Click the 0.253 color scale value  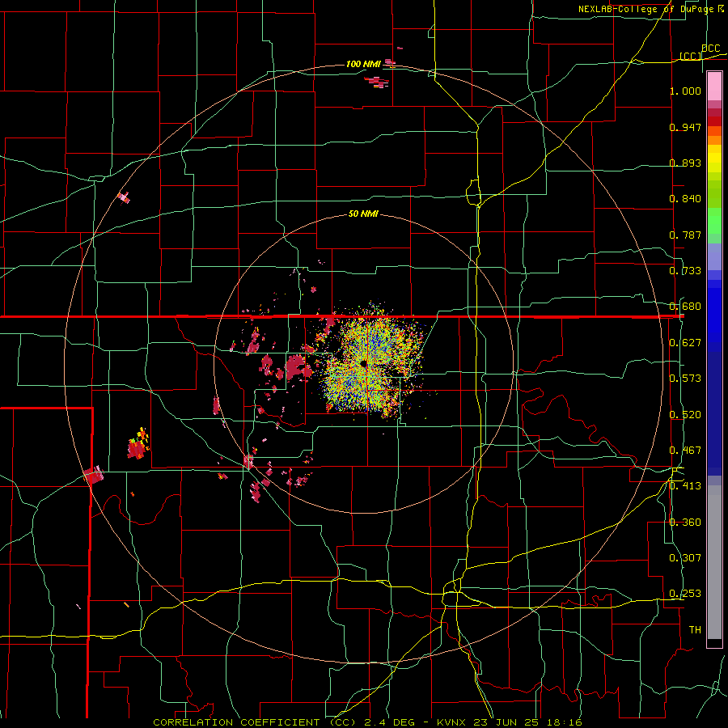pyautogui.click(x=685, y=594)
